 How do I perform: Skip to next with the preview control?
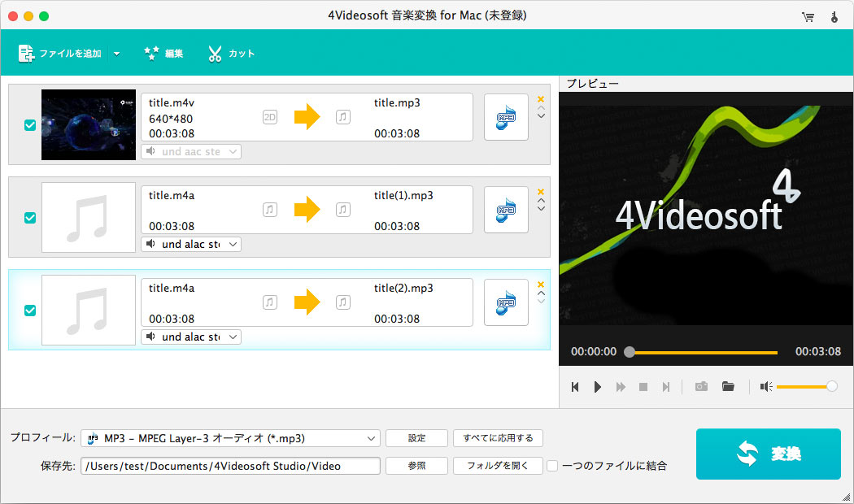(665, 387)
